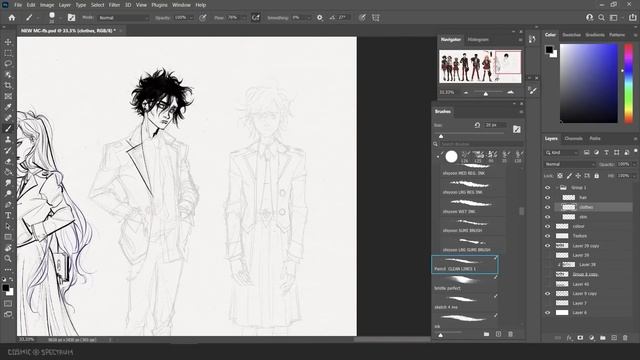This screenshot has width=640, height=360.
Task: Select the Pencil CLEAN LINES 1 brush
Action: (x=465, y=264)
